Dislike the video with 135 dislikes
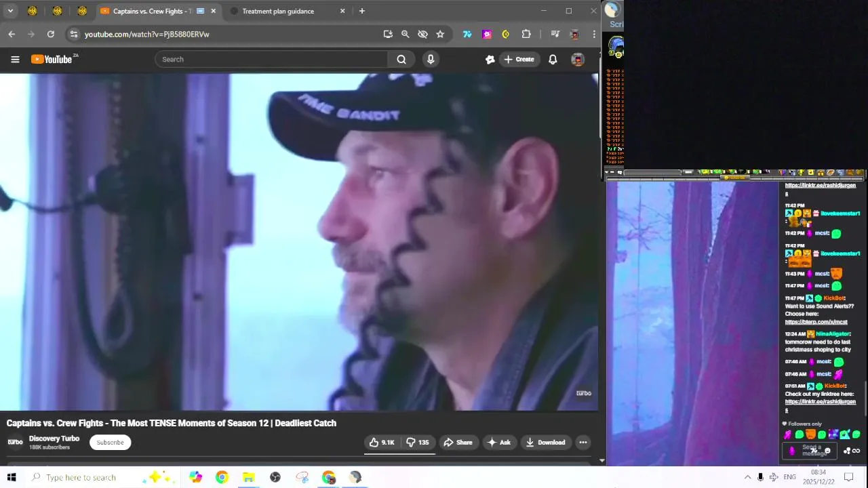Screen dimensions: 868x488 pyautogui.click(x=418, y=443)
